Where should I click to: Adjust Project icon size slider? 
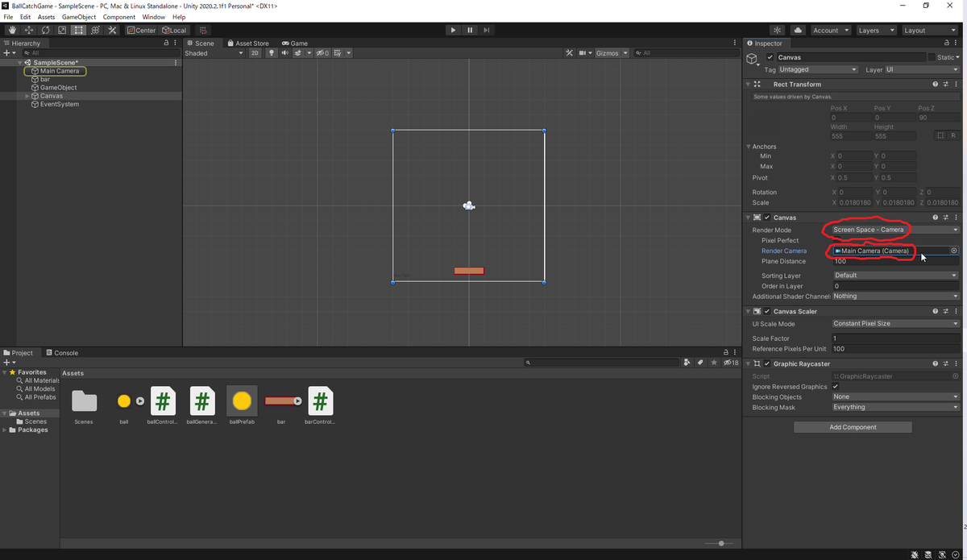[x=720, y=543]
